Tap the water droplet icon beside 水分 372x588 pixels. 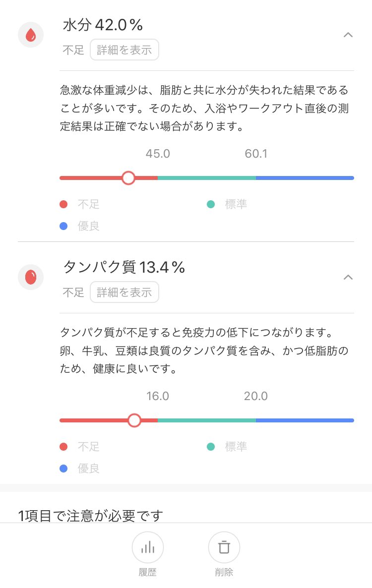click(x=31, y=35)
